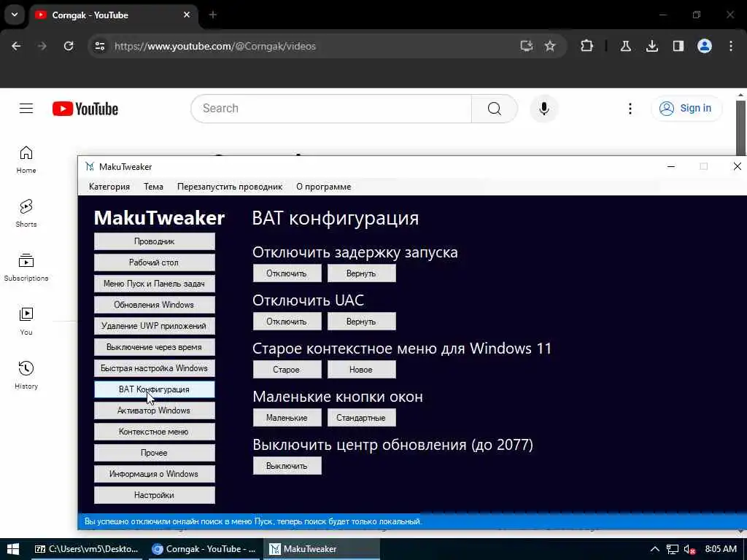747x560 pixels.
Task: Open site information icon in address bar
Action: pyautogui.click(x=99, y=46)
